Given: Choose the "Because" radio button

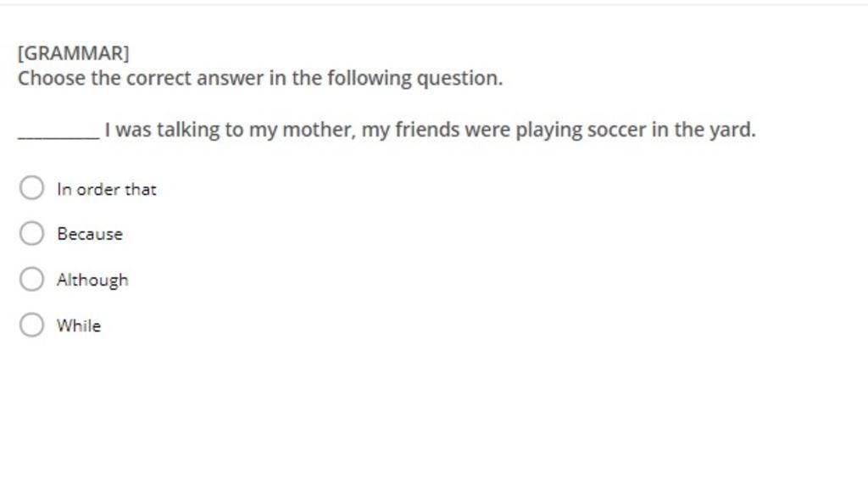Looking at the screenshot, I should 31,233.
